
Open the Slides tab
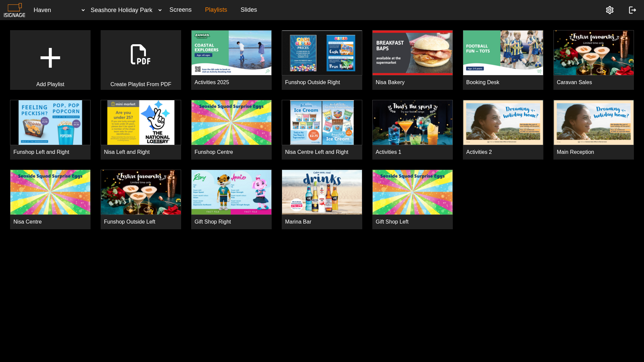pos(249,10)
